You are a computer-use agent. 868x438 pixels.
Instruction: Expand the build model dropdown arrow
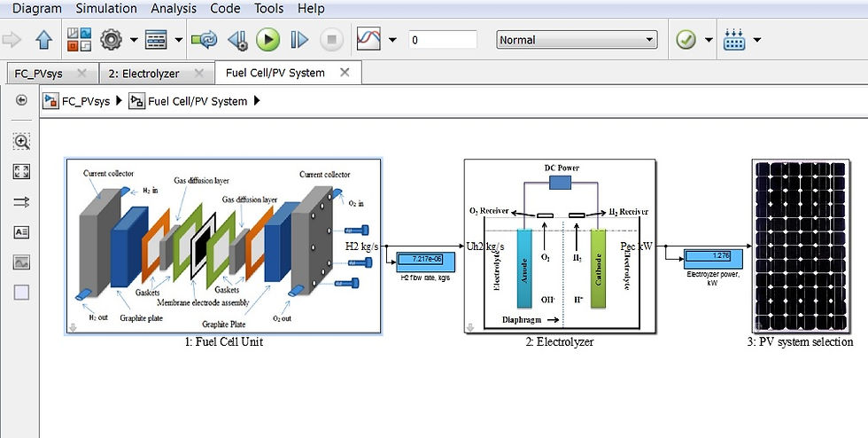[x=757, y=40]
